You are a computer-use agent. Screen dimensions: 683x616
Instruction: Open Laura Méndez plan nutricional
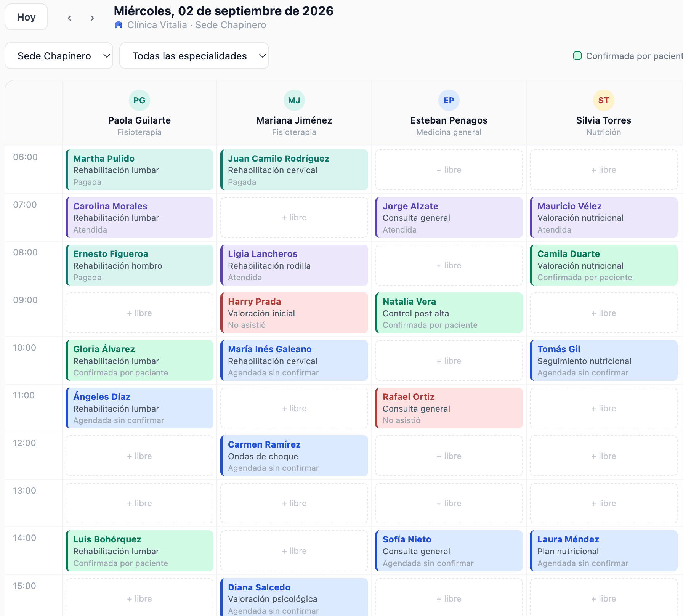pos(604,551)
